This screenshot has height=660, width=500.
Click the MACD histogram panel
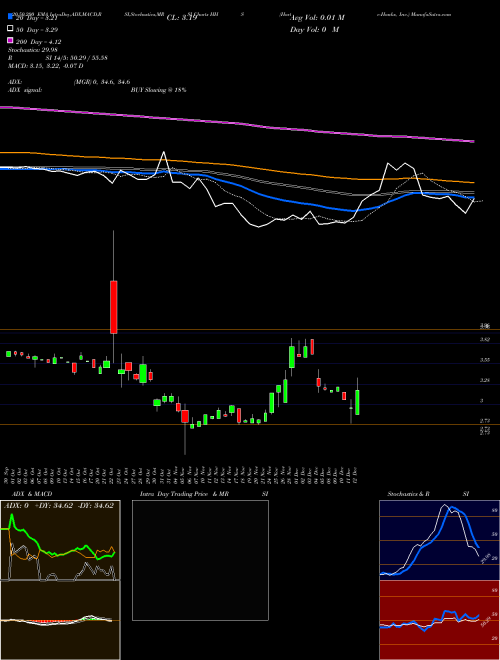(60, 620)
